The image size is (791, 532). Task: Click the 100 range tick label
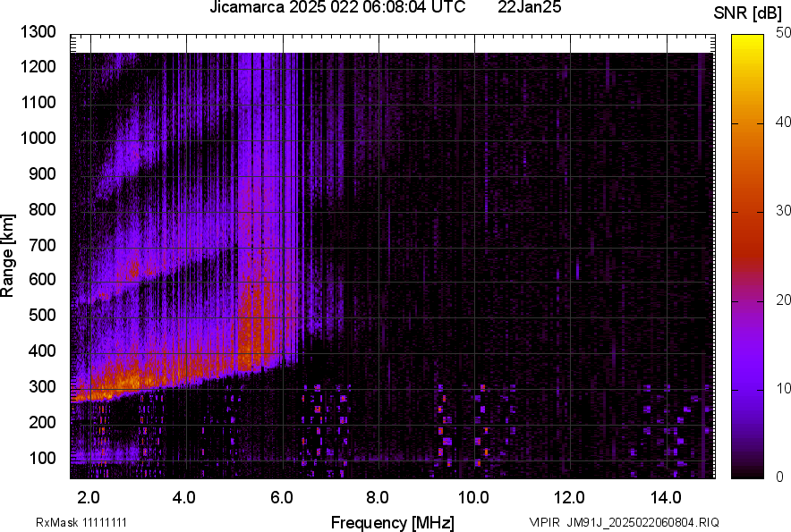(40, 457)
